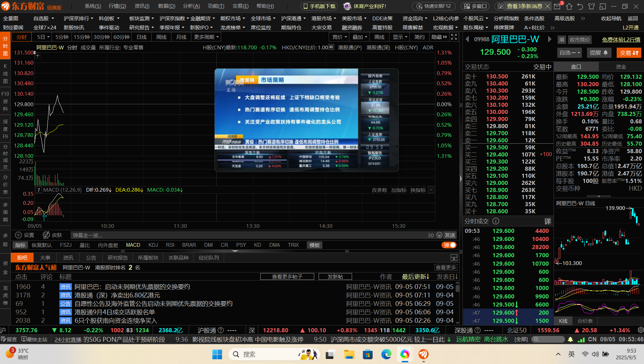Switch to 分价表 tab at bottom right
Image resolution: width=644 pixels, height=364 pixels.
[x=585, y=321]
